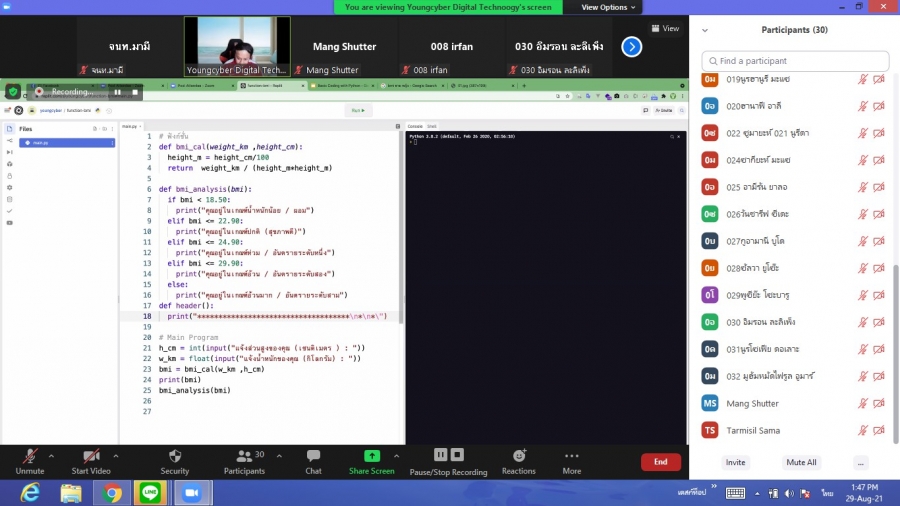Viewport: 900px width, 506px height.
Task: Collapse the Participants panel chevron
Action: click(x=705, y=30)
